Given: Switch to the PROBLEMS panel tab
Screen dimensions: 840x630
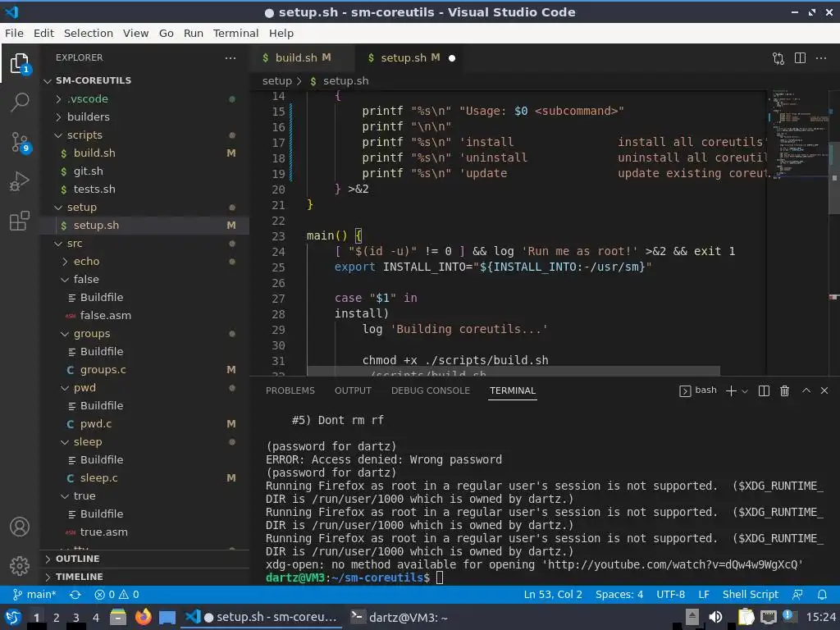Looking at the screenshot, I should pyautogui.click(x=290, y=390).
